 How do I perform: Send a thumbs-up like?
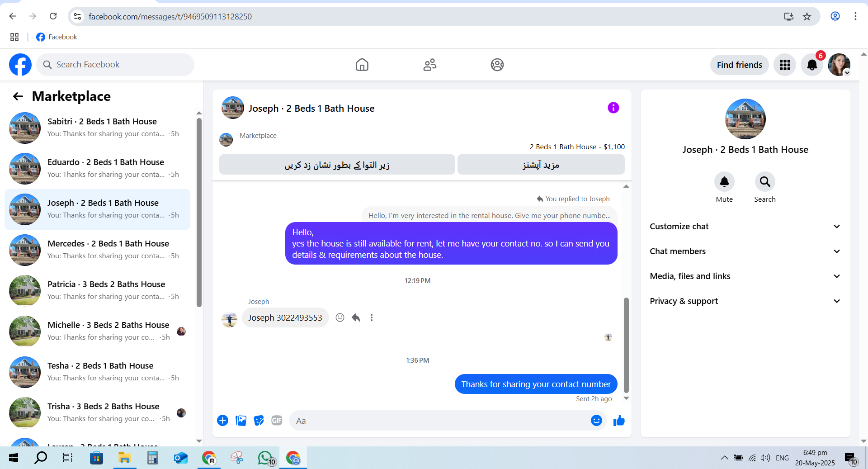pos(619,421)
